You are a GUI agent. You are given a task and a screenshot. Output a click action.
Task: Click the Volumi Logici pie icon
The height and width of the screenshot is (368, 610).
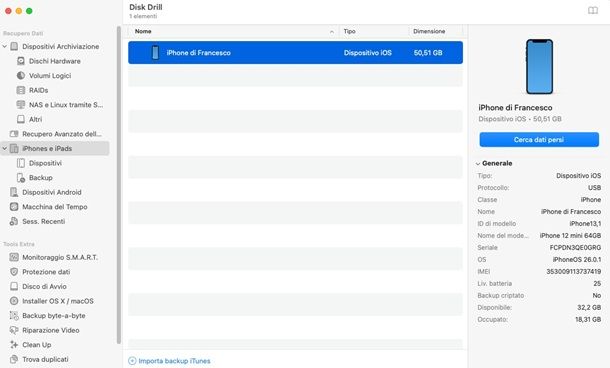[x=21, y=75]
